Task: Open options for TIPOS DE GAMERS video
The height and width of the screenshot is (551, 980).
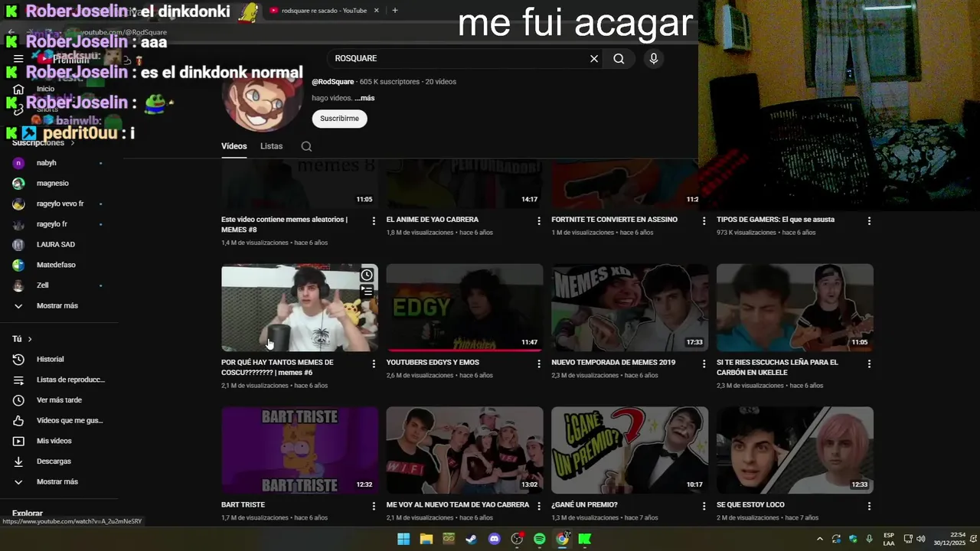Action: [x=869, y=220]
